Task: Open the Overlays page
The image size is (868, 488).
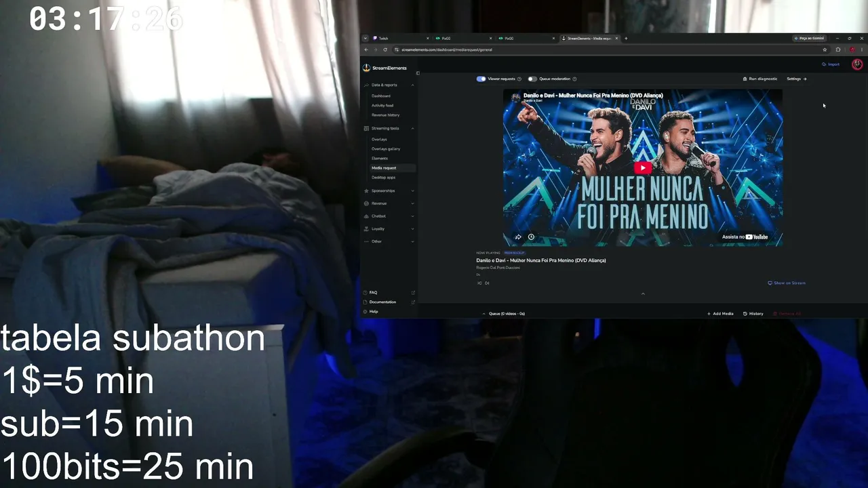Action: (379, 139)
